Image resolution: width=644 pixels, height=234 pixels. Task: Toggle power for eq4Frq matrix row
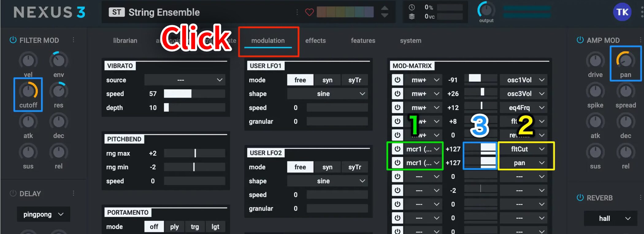pos(397,108)
